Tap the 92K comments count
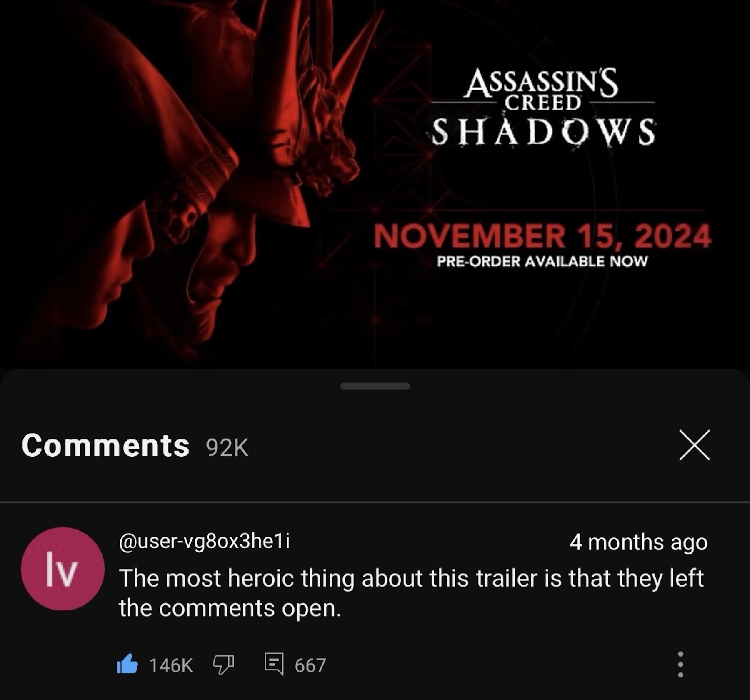 point(227,447)
